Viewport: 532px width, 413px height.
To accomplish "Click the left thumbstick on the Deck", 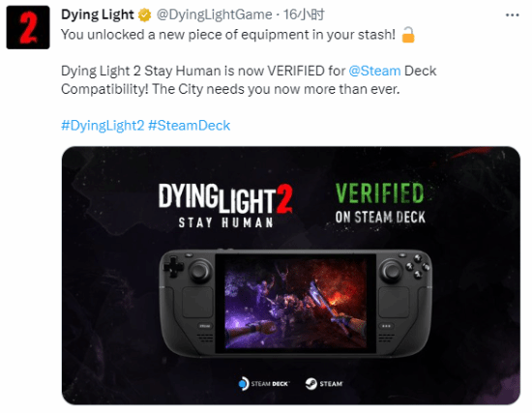I will [x=200, y=271].
